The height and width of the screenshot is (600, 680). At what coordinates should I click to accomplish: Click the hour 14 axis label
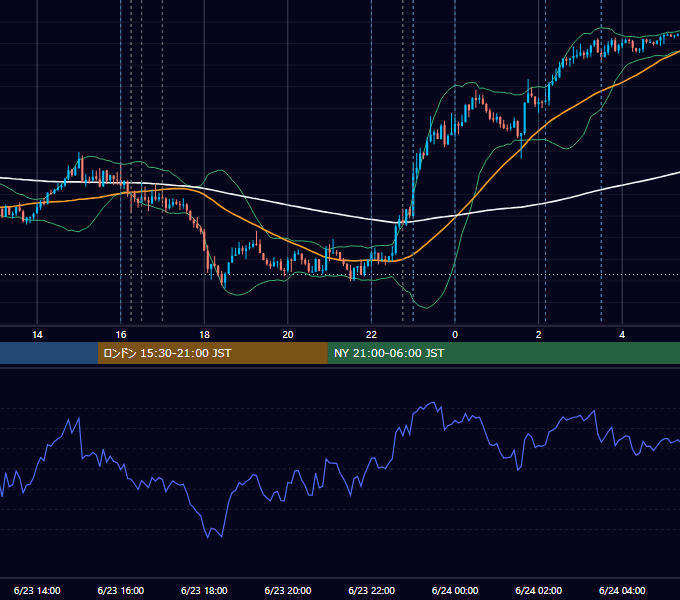click(x=37, y=335)
